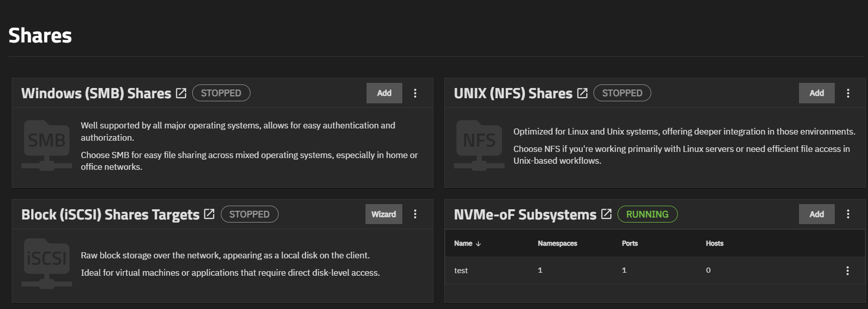The image size is (868, 309).
Task: Open options menu for test subsystem row
Action: (x=848, y=271)
